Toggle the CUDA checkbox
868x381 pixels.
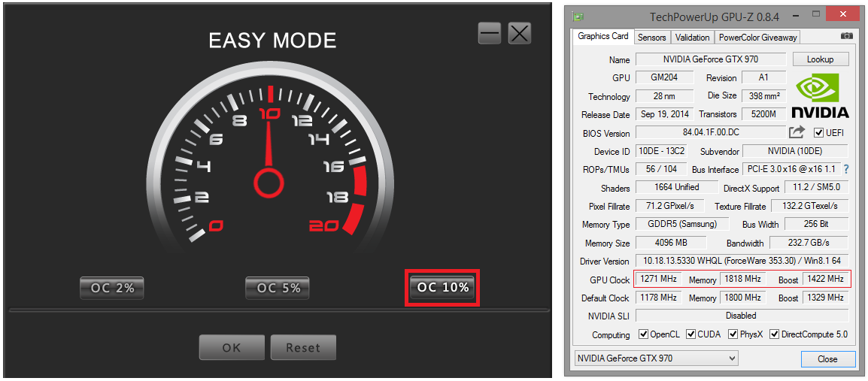(x=690, y=334)
